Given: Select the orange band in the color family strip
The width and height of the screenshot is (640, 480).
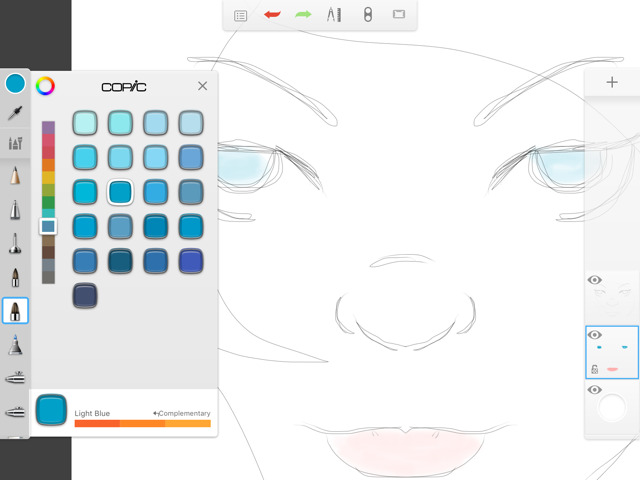Looking at the screenshot, I should pyautogui.click(x=48, y=165).
